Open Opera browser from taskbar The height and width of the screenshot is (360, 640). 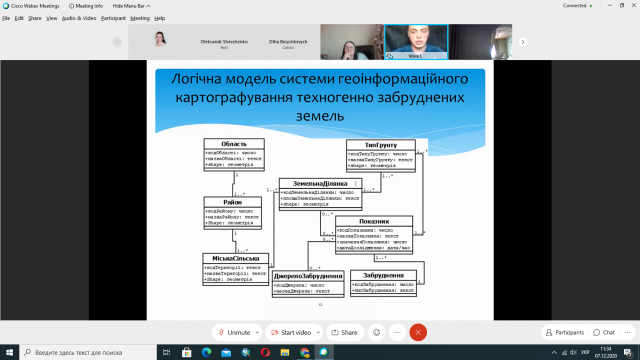coord(265,352)
